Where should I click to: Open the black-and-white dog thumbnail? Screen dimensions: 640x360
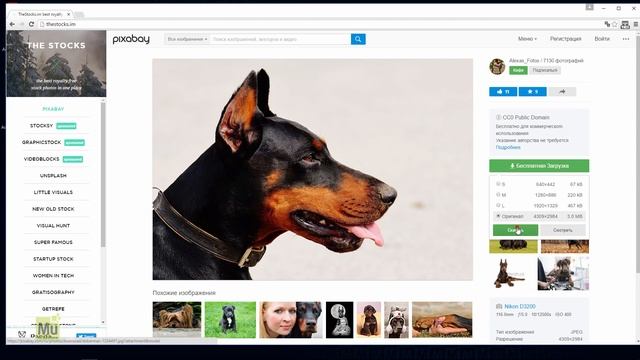click(x=339, y=320)
